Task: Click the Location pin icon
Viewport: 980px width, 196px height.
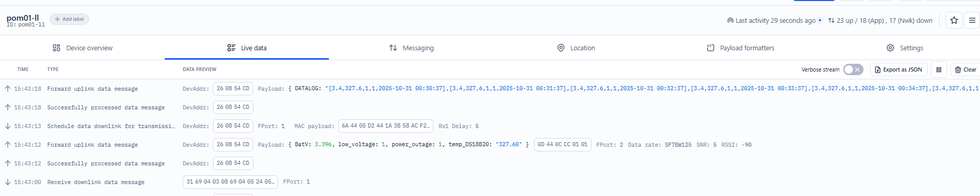Action: pos(560,48)
